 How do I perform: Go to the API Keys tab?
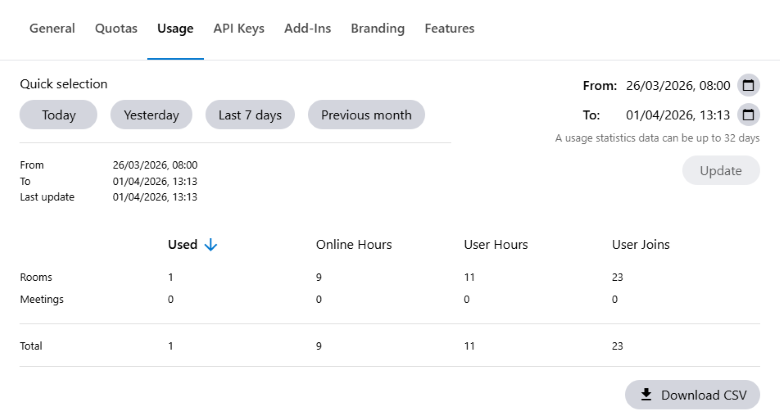point(239,28)
